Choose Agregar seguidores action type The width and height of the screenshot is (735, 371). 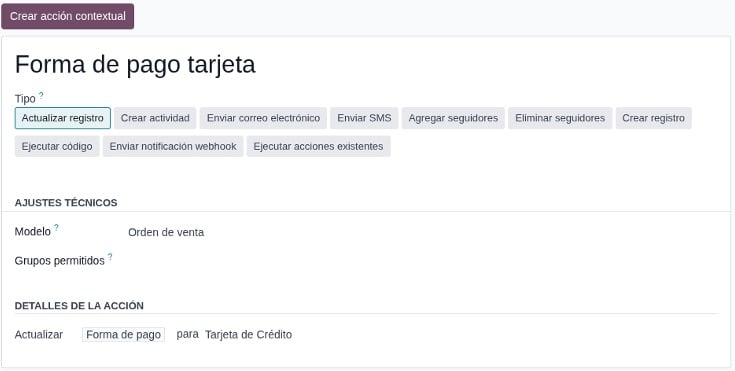(x=453, y=118)
